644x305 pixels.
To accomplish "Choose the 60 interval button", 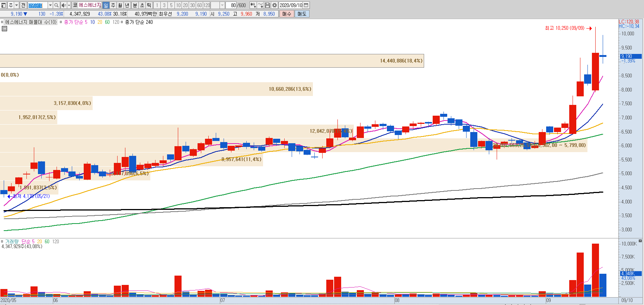I will coord(199,5).
